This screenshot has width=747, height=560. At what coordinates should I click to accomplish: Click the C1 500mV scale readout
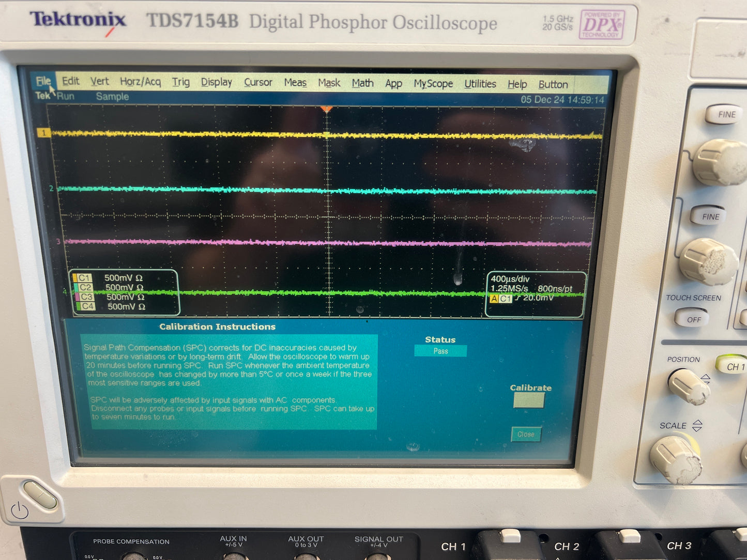124,278
